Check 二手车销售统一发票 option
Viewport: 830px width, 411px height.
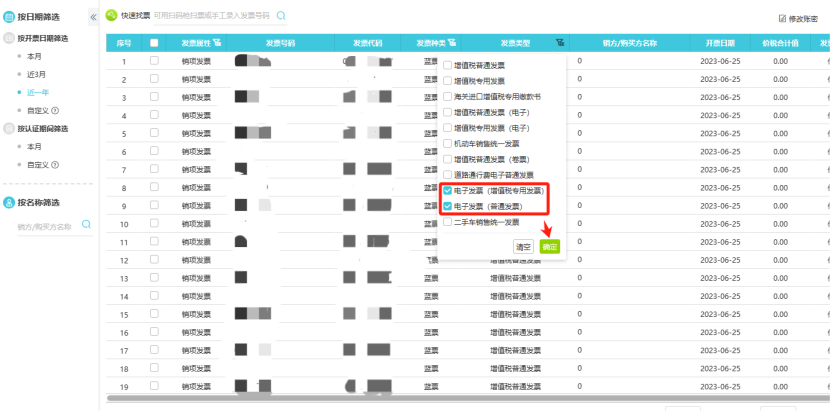(448, 222)
